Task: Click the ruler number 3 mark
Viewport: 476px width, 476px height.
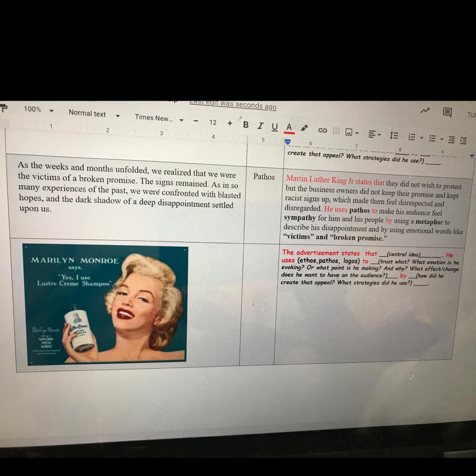Action: pos(161,134)
